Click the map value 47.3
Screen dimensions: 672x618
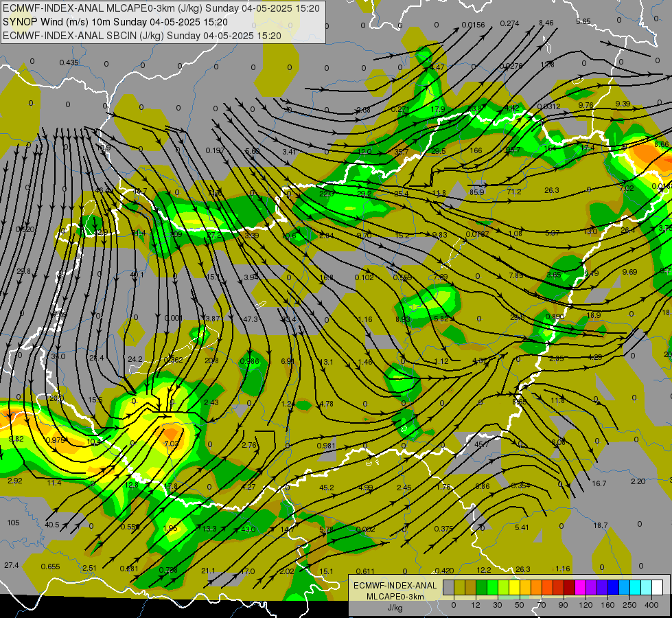(x=251, y=319)
